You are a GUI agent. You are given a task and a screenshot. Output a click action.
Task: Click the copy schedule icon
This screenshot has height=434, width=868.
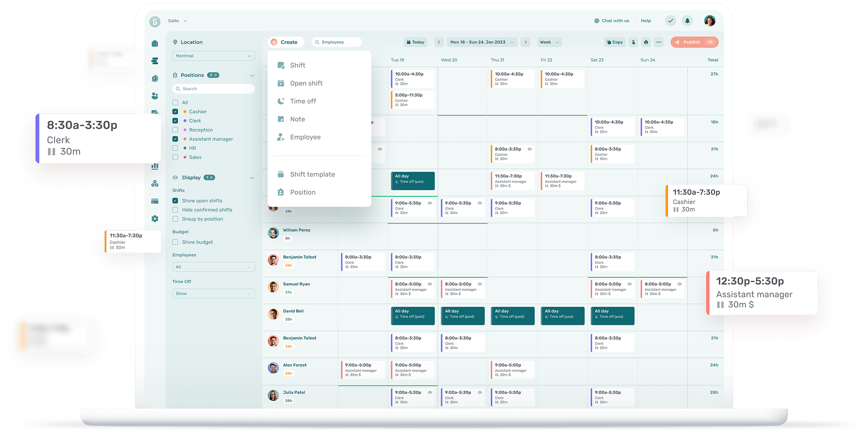coord(613,42)
